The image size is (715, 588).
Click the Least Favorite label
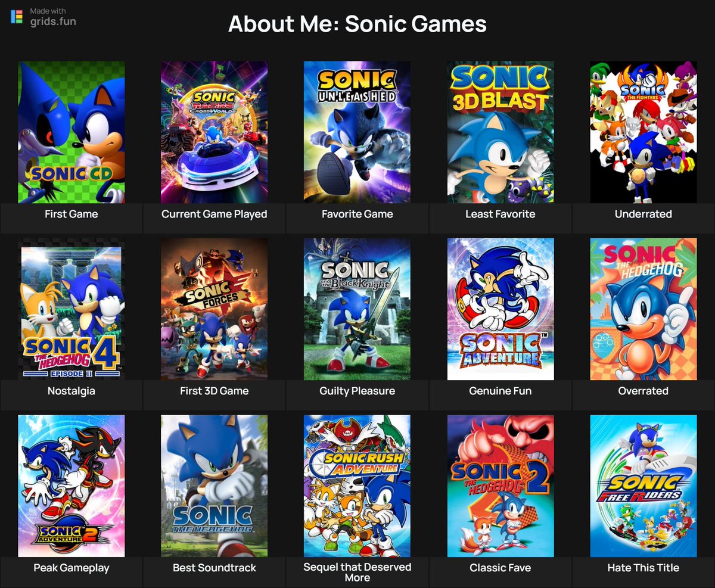[x=500, y=214]
